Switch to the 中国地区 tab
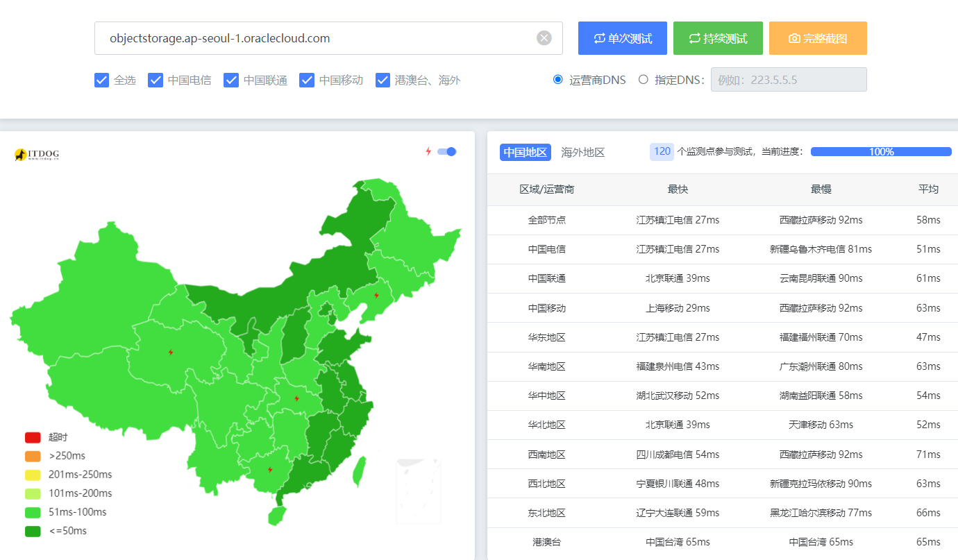 pos(525,153)
